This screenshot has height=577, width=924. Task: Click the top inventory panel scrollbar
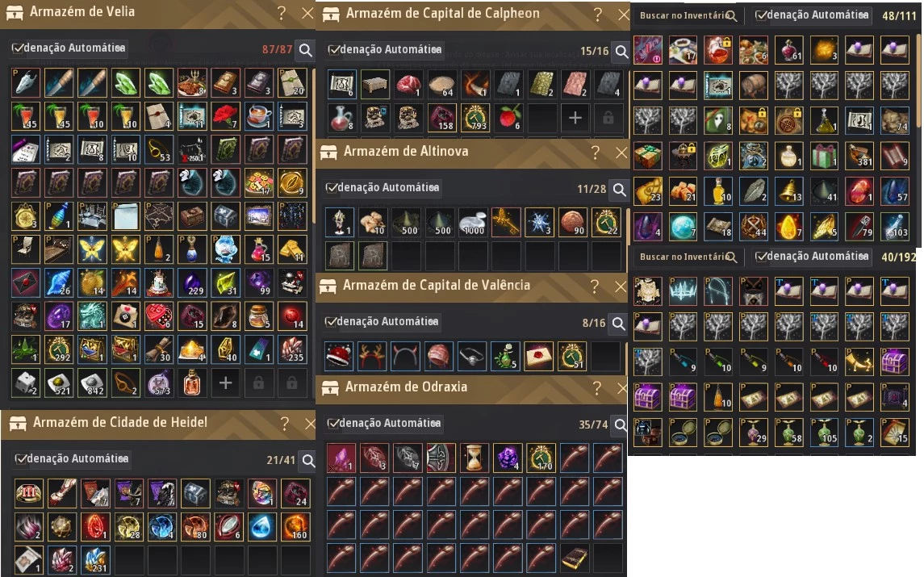(x=918, y=82)
